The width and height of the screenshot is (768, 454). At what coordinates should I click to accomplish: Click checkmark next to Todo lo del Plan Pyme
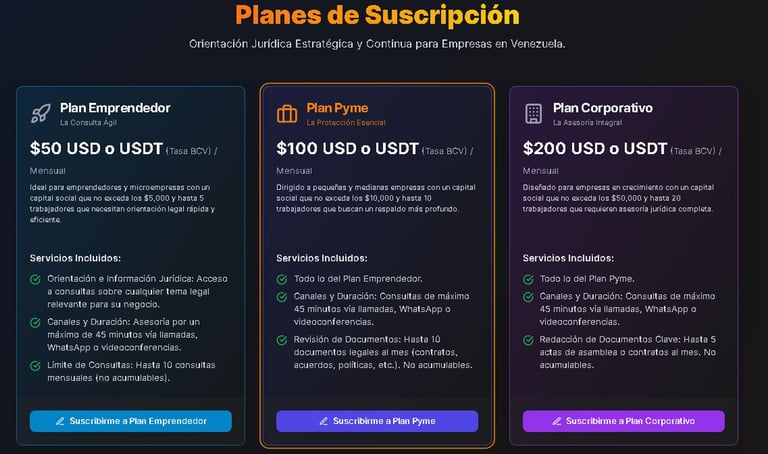click(528, 280)
